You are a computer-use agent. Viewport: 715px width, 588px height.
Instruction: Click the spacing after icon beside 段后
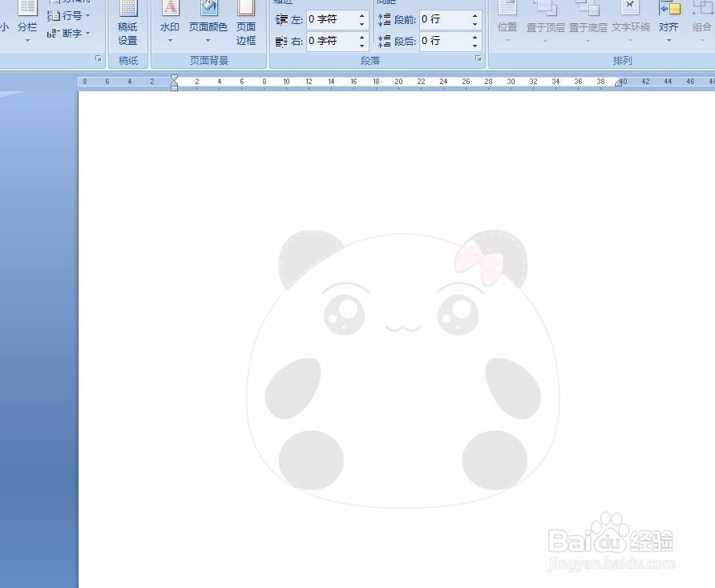[x=385, y=42]
